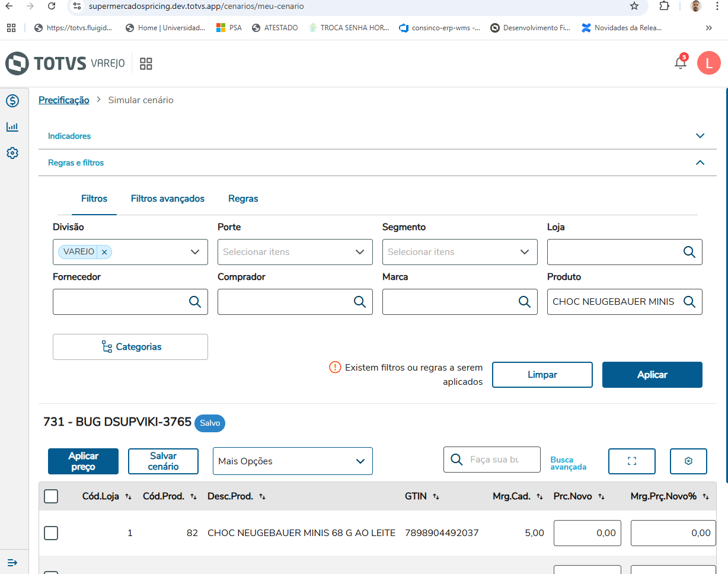Open the Categorias button
Image resolution: width=728 pixels, height=574 pixels.
tap(130, 347)
